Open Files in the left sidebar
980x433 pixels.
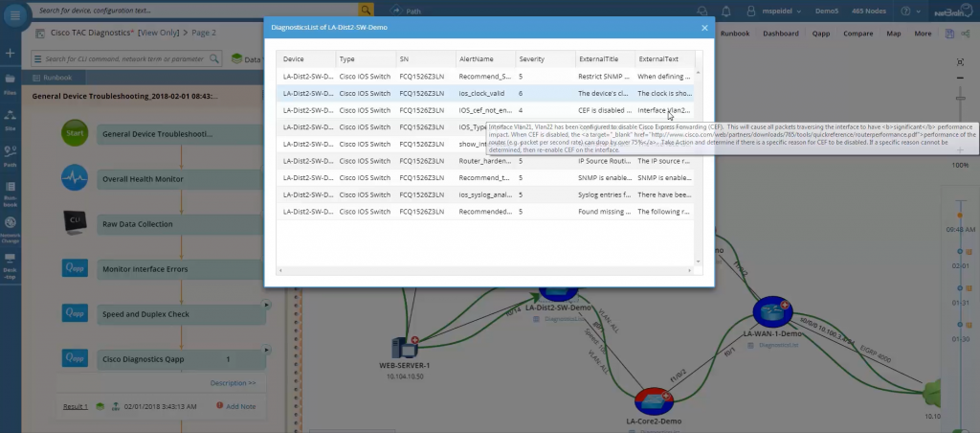point(10,83)
